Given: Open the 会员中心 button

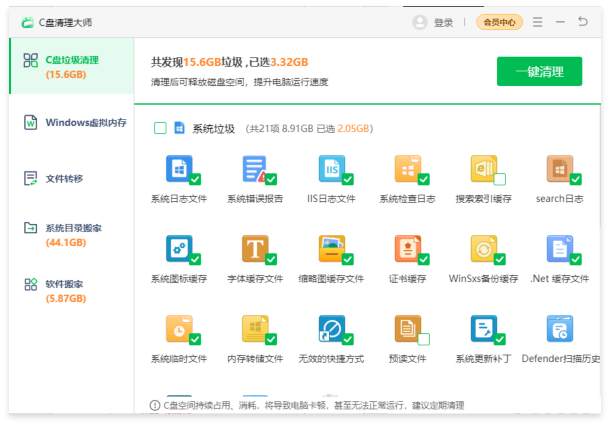Looking at the screenshot, I should click(499, 22).
